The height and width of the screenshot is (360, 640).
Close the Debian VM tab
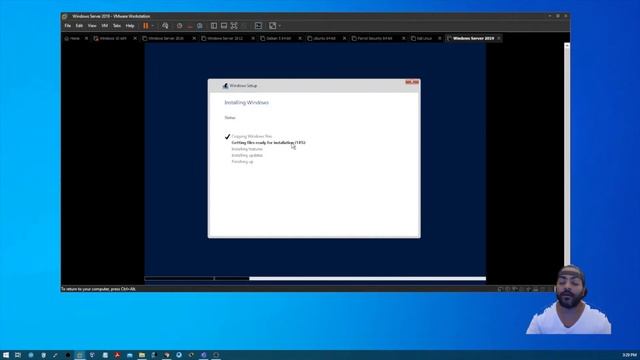click(x=300, y=38)
